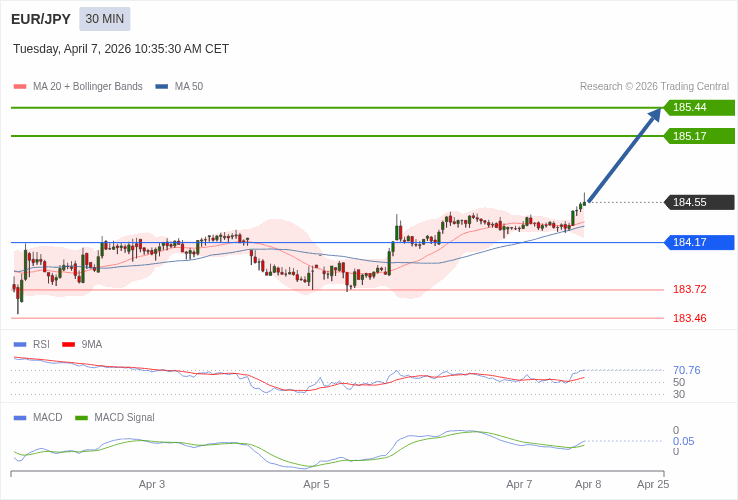
Task: Click the blue forecast arrow head
Action: click(x=655, y=114)
